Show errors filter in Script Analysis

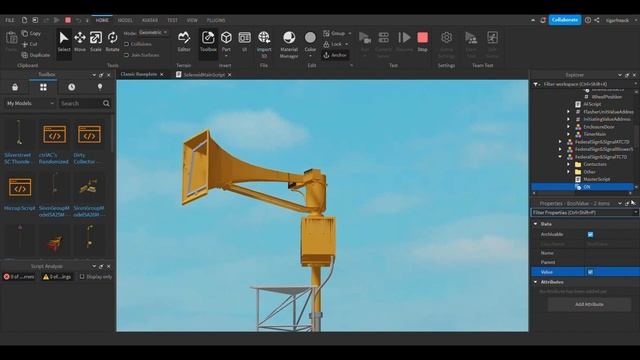[19, 277]
